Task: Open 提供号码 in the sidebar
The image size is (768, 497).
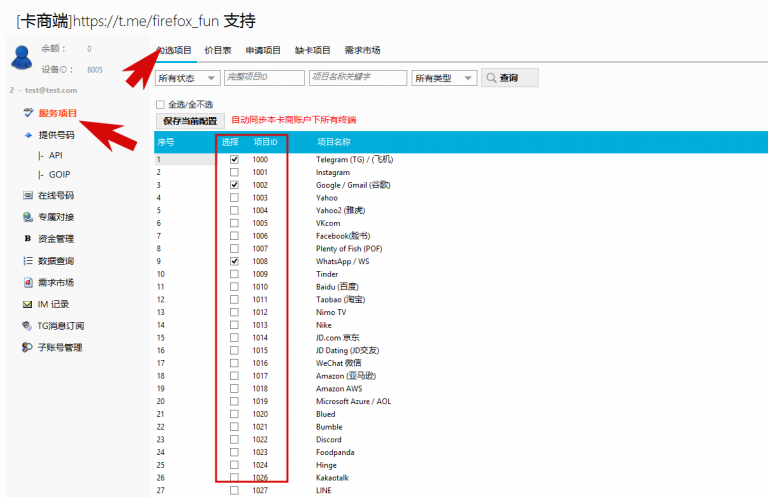Action: (57, 135)
